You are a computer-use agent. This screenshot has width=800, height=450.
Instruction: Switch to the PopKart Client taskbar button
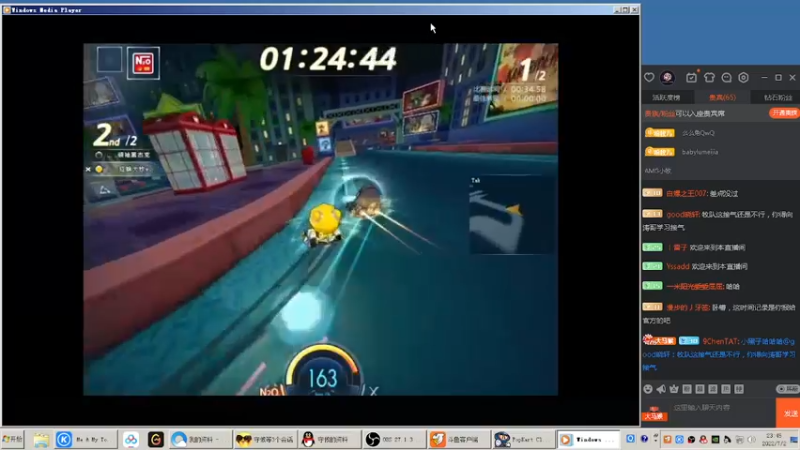click(x=523, y=439)
